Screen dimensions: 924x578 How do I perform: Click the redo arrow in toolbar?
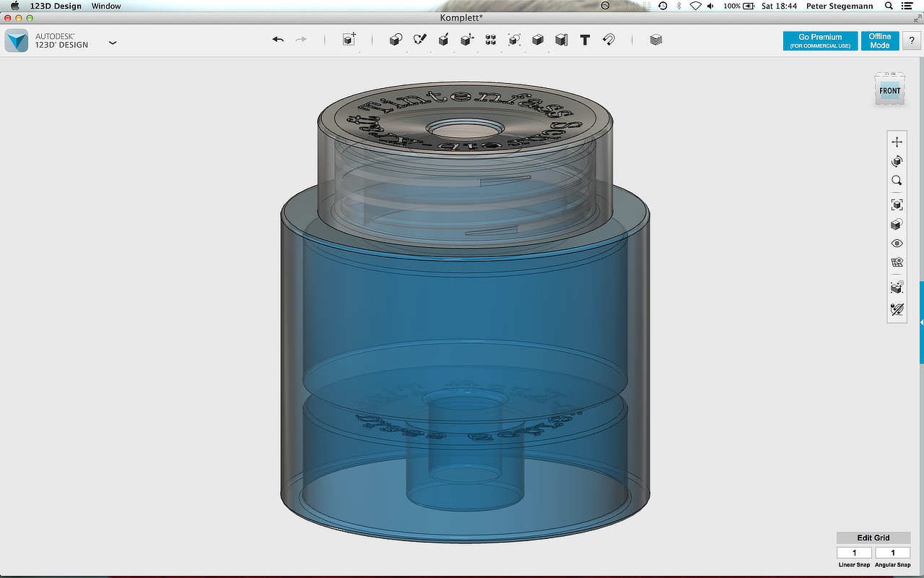pyautogui.click(x=301, y=40)
